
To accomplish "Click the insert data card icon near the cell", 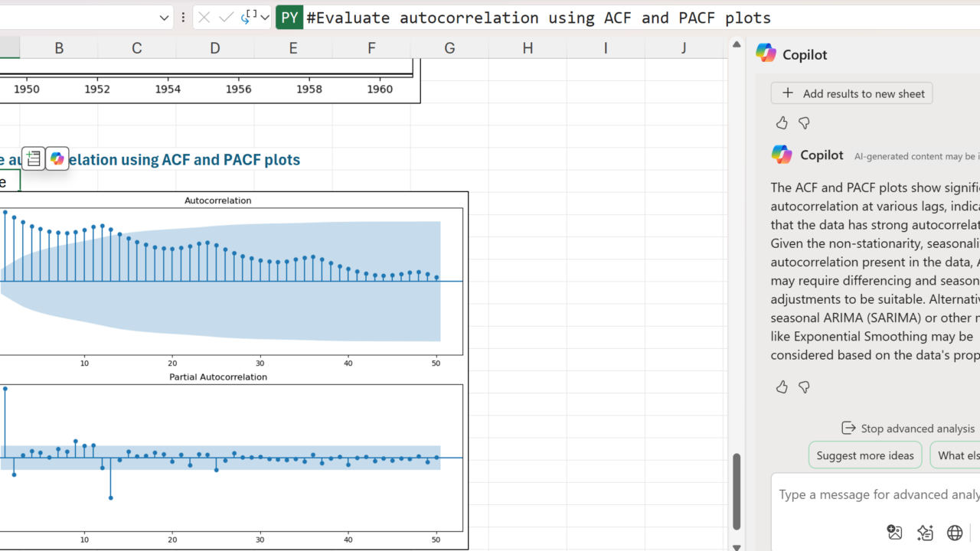I will pos(33,158).
